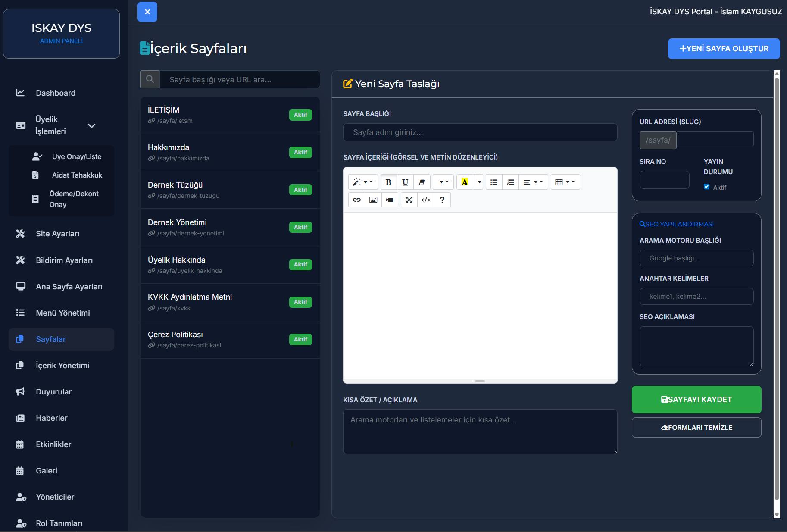
Task: Pick the yellow highlight text color button
Action: (x=465, y=182)
